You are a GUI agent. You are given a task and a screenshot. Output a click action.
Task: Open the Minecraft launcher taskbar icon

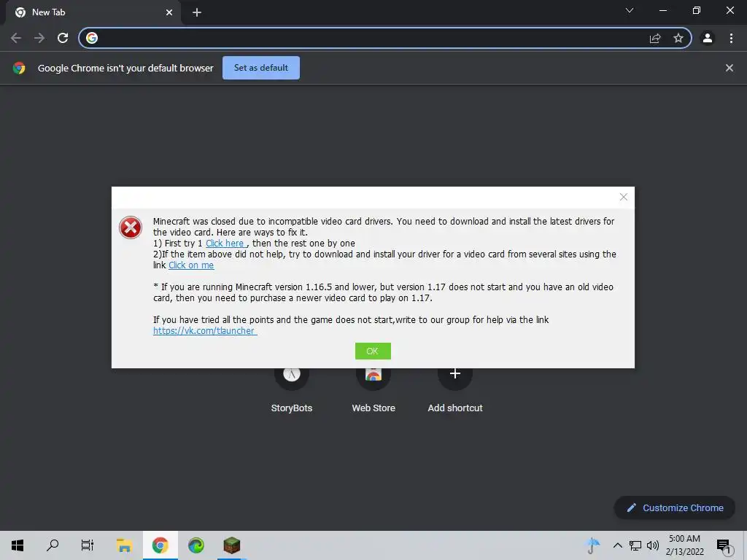[x=232, y=545]
